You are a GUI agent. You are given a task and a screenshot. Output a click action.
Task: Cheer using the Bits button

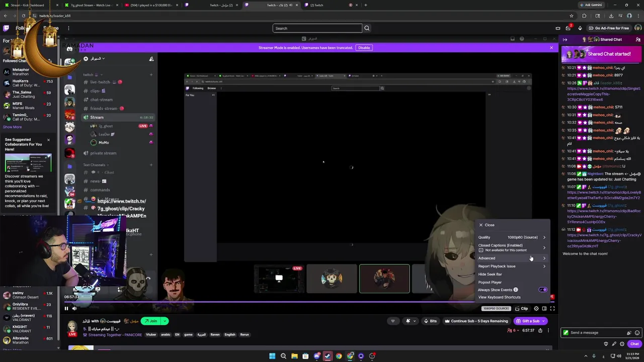point(430,321)
